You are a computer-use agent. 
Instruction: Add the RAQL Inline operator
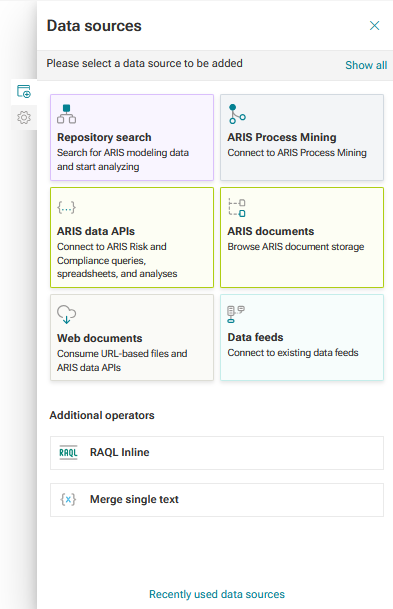(x=217, y=453)
